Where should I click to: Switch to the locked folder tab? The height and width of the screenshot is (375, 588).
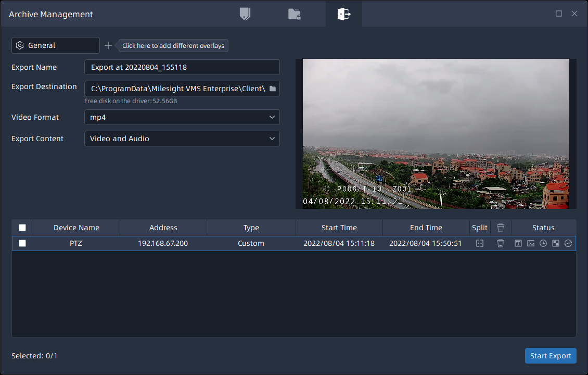tap(295, 14)
